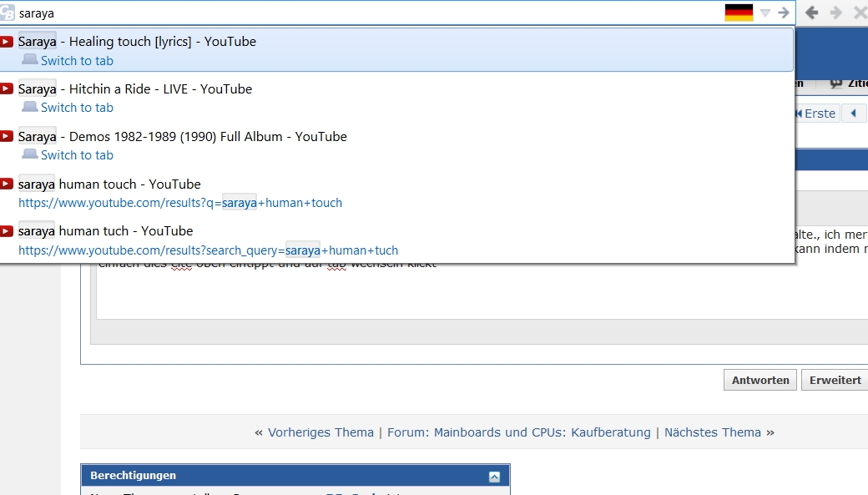Open the address bar history dropdown arrow
The width and height of the screenshot is (868, 495).
click(x=765, y=13)
